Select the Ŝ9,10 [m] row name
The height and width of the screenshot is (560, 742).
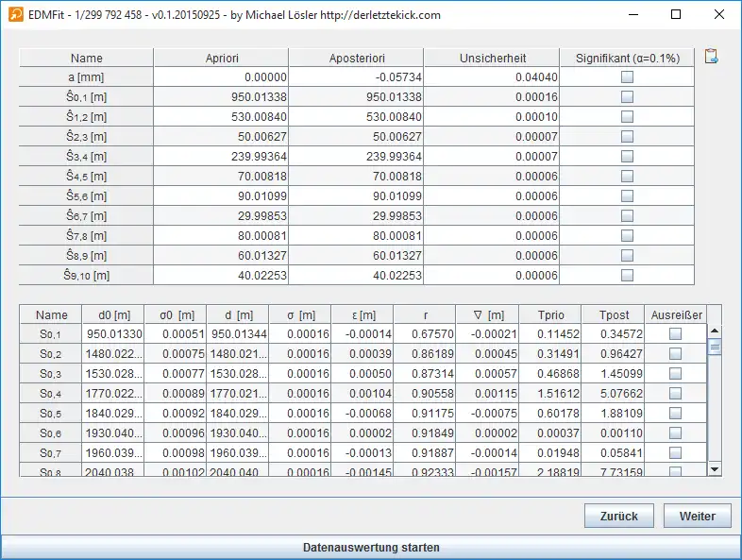tap(86, 275)
